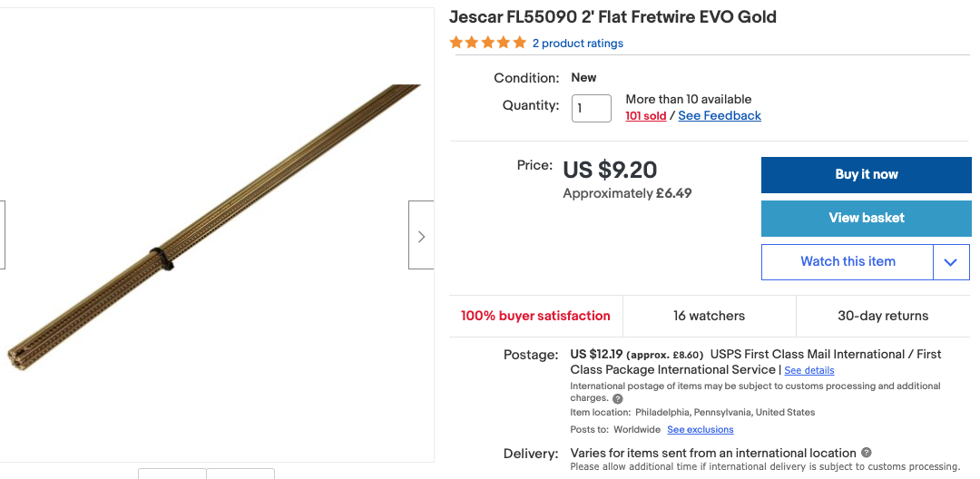Image resolution: width=980 pixels, height=479 pixels.
Task: Click the main fretwire product image
Action: (214, 227)
